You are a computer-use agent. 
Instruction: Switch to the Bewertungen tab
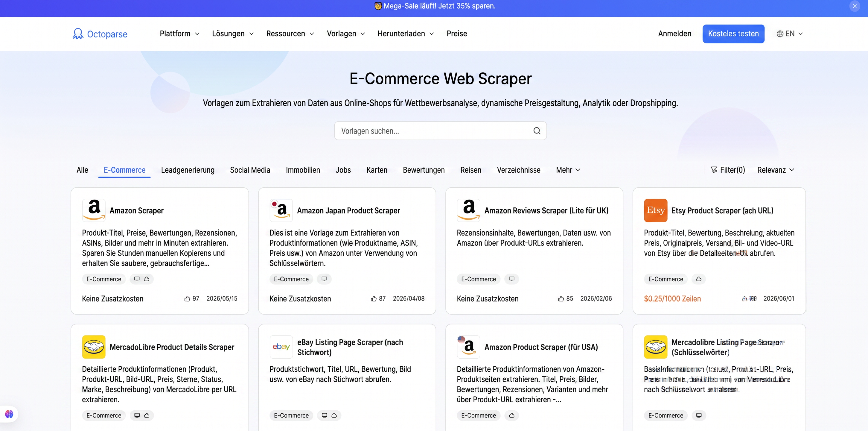click(424, 170)
